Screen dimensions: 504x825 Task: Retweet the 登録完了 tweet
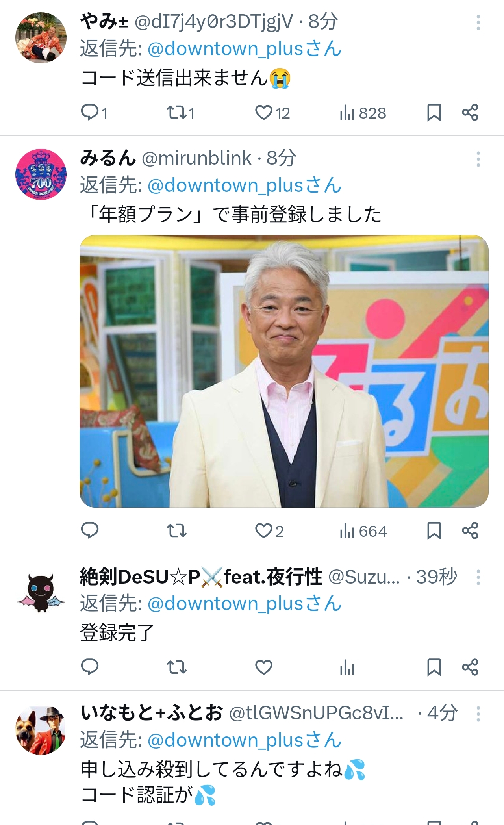[x=176, y=667]
